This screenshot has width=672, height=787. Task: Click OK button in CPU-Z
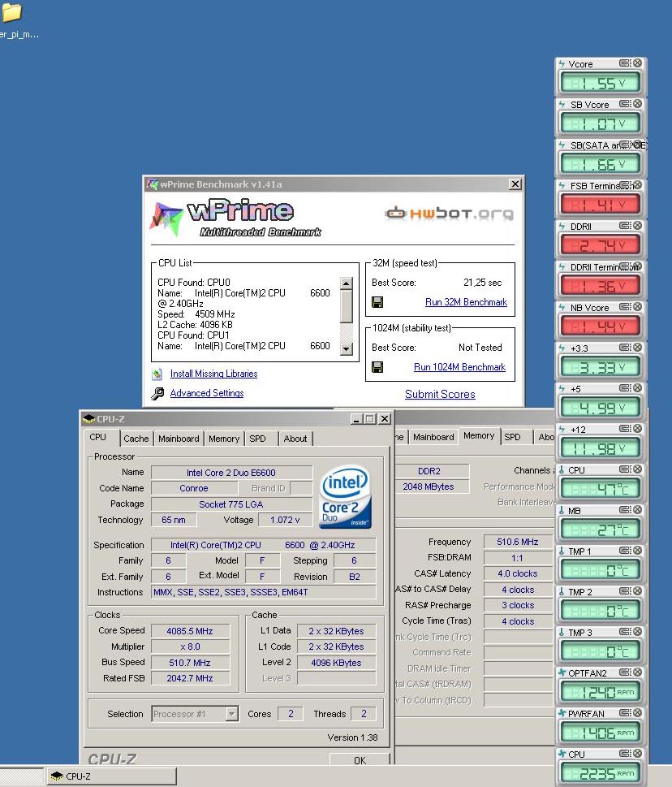pos(360,759)
